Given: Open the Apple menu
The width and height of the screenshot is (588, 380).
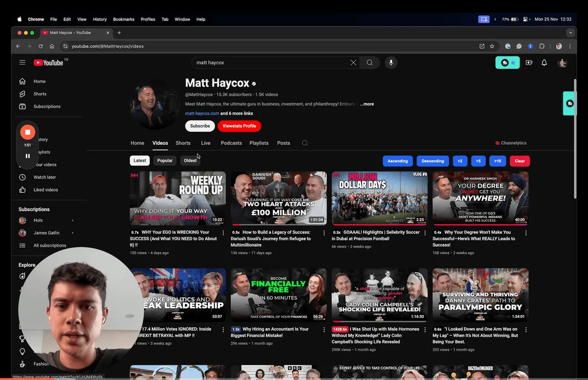Looking at the screenshot, I should (x=20, y=19).
